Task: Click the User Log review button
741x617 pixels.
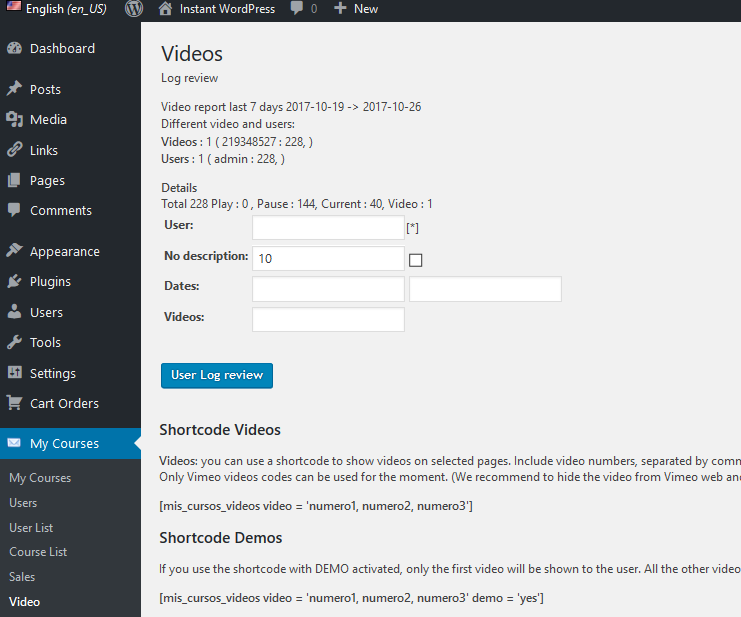Action: 217,376
